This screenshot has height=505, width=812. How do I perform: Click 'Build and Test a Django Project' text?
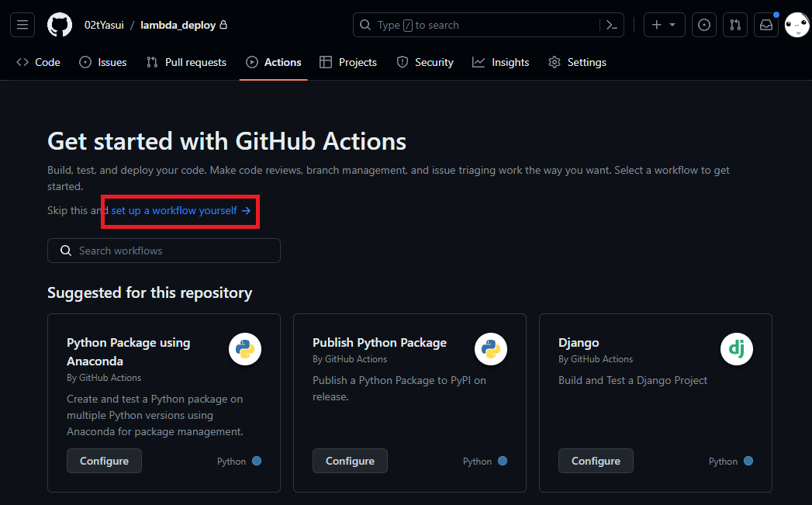[633, 381]
